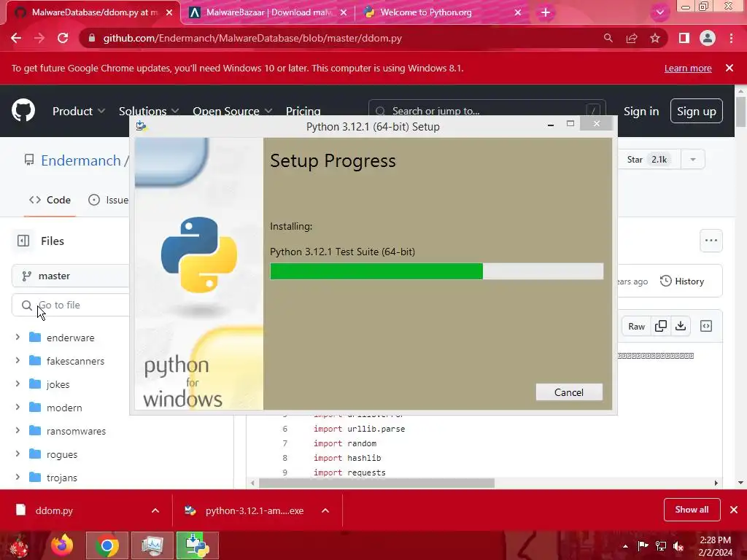Viewport: 747px width, 560px height.
Task: Expand the rogues folder
Action: [x=18, y=454]
